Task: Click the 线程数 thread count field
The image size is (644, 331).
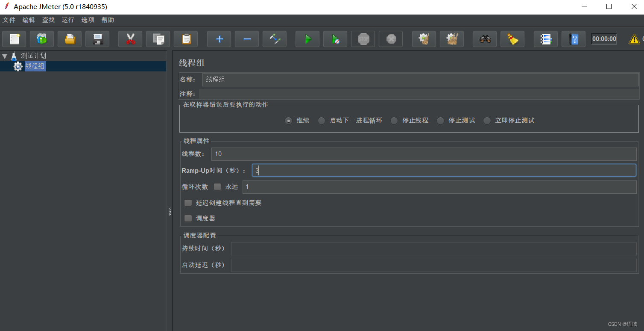Action: [x=424, y=154]
